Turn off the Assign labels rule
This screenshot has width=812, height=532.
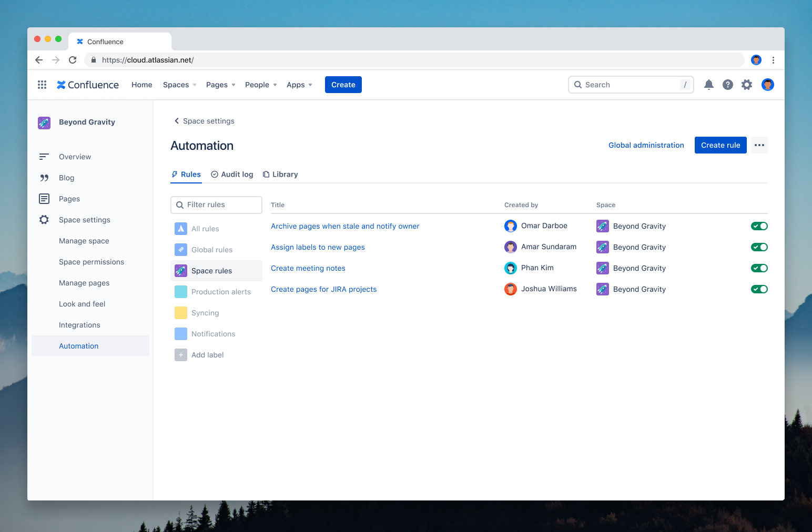(x=759, y=247)
